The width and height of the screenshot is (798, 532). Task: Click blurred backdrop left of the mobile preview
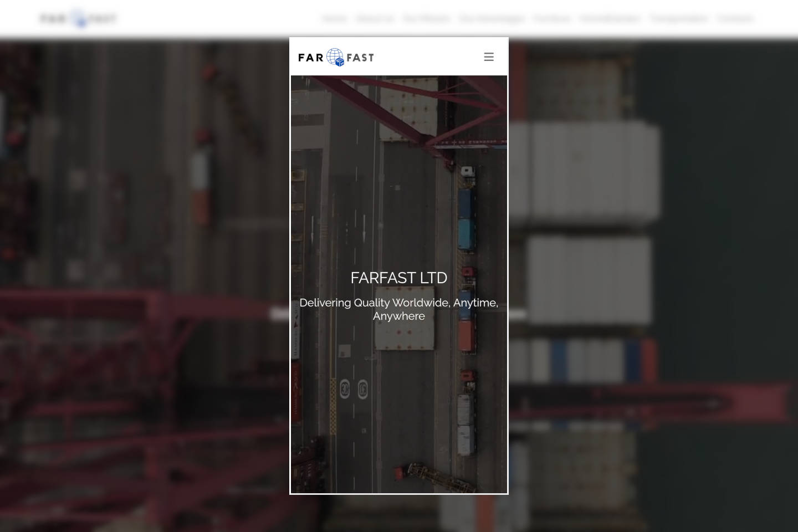144,277
